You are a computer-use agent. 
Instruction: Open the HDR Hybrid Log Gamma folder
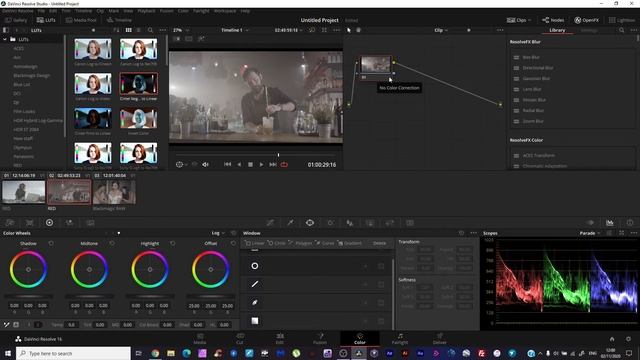(38, 120)
